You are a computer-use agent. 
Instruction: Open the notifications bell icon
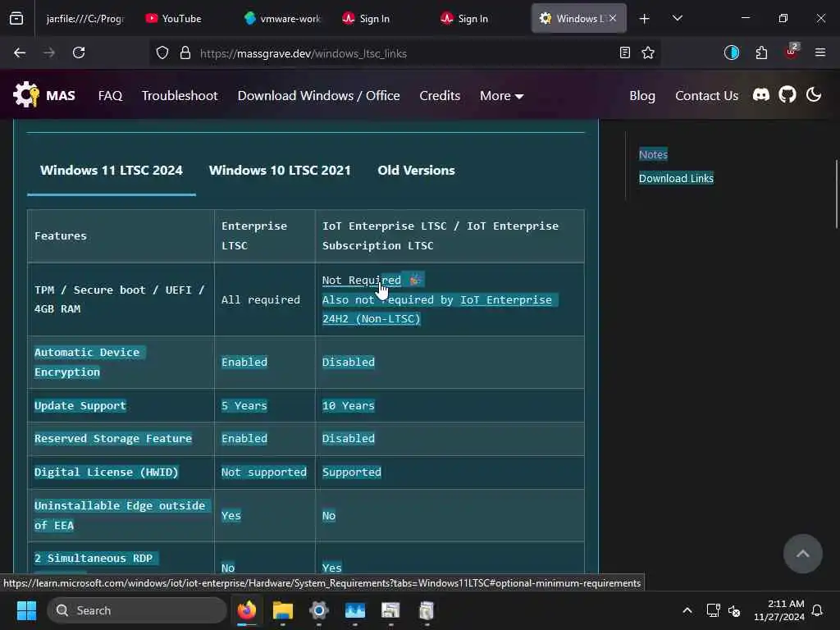(818, 610)
